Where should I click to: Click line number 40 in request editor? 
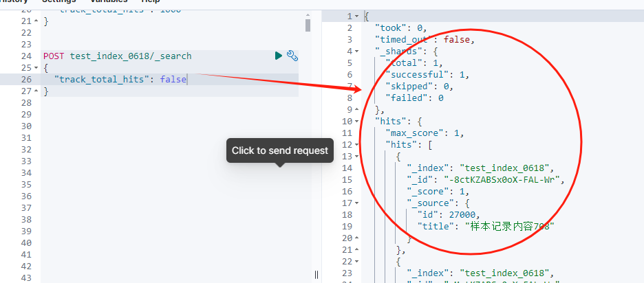(x=26, y=242)
